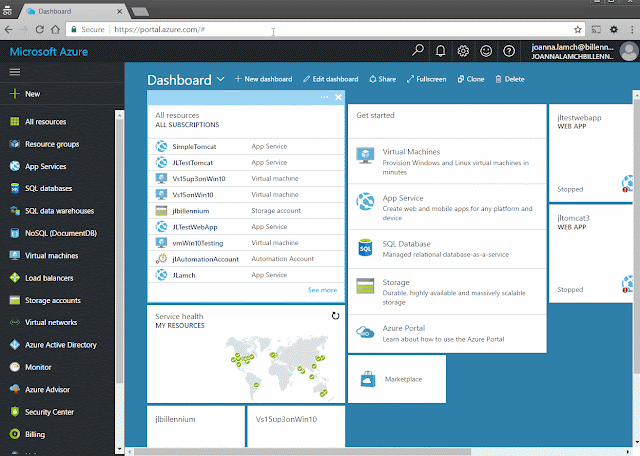The width and height of the screenshot is (640, 456).
Task: Delete the dashboard
Action: pyautogui.click(x=509, y=79)
